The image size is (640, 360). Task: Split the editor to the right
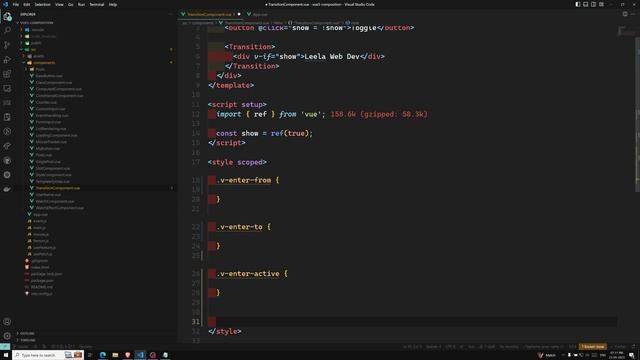pyautogui.click(x=625, y=14)
